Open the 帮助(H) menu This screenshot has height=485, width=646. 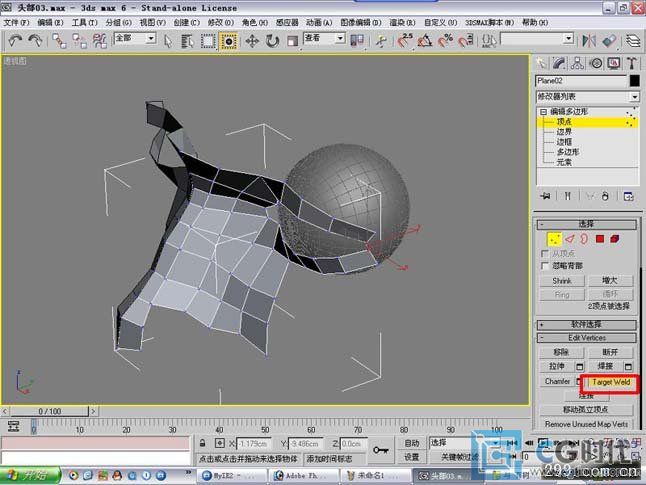coord(535,23)
